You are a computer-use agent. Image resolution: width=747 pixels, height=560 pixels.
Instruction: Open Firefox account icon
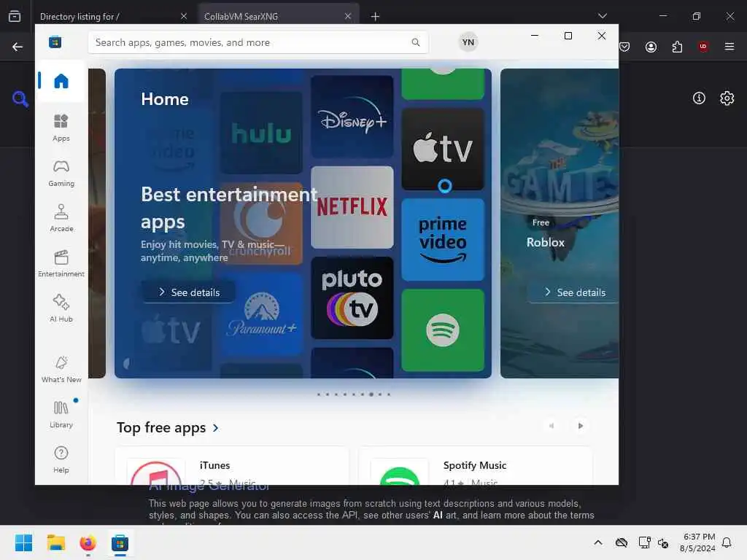point(651,47)
